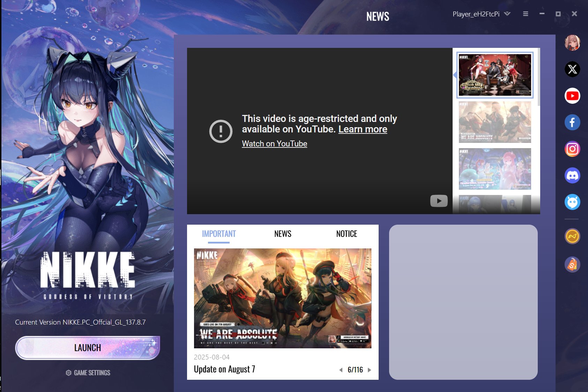Follow the "Watch on YouTube" link

275,144
